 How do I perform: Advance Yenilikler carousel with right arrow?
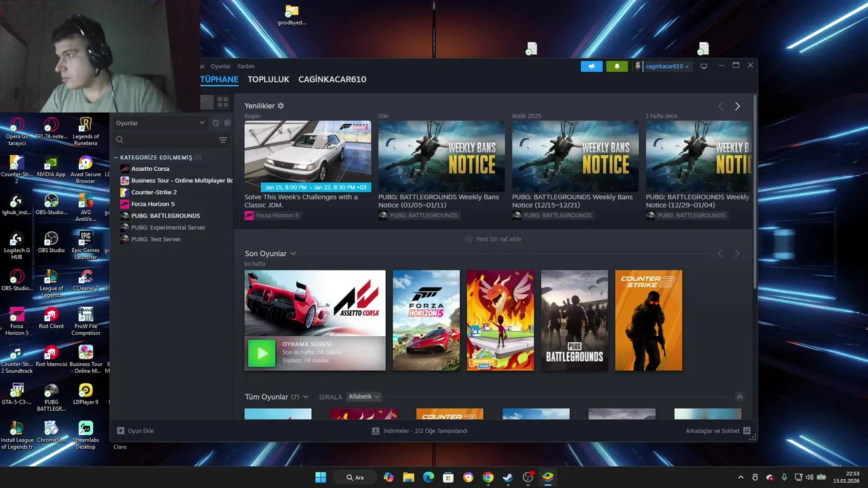pyautogui.click(x=737, y=106)
